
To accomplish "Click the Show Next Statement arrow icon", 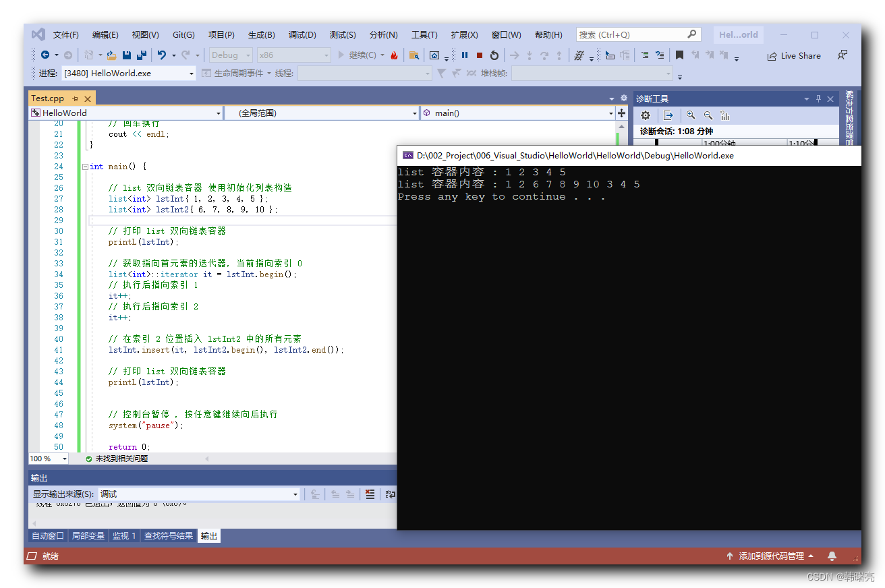I will [515, 55].
